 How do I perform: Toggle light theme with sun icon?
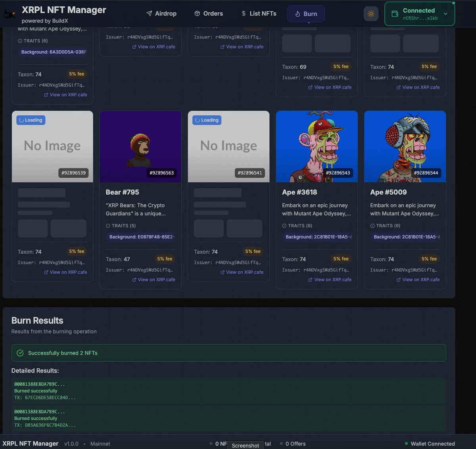coord(371,14)
